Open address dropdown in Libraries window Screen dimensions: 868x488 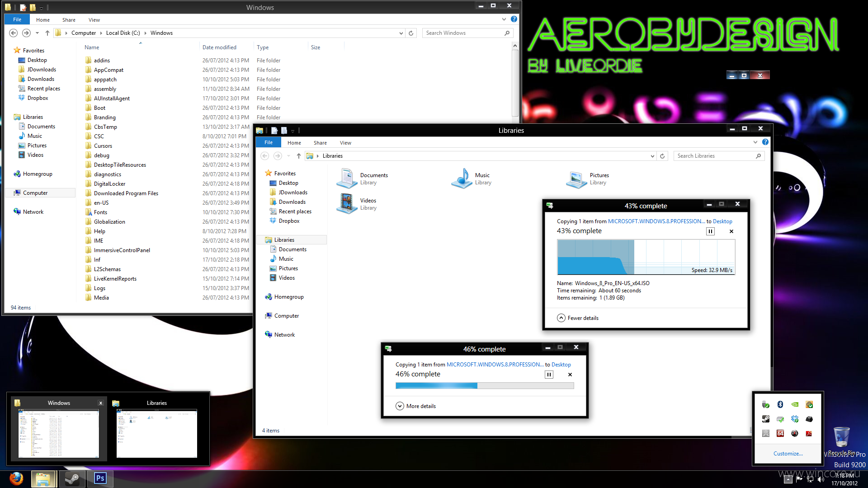652,156
